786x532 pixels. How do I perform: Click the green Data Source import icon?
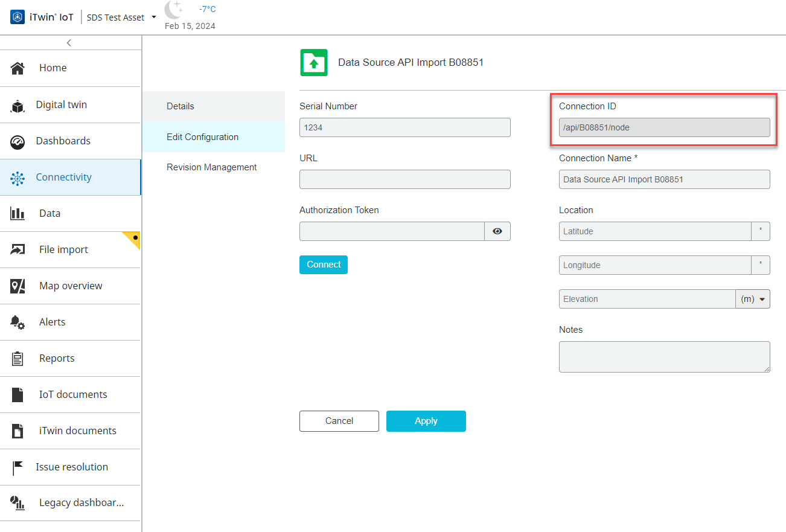point(314,63)
